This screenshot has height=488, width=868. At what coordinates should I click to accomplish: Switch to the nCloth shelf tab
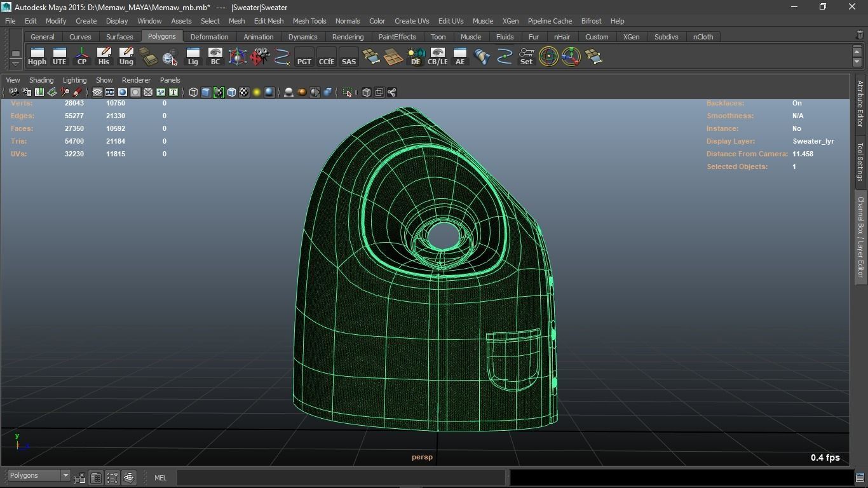coord(703,37)
